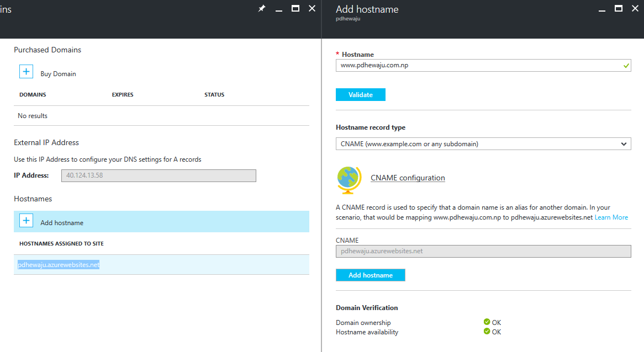
Task: Click the CNAME configuration globe icon
Action: point(349,180)
